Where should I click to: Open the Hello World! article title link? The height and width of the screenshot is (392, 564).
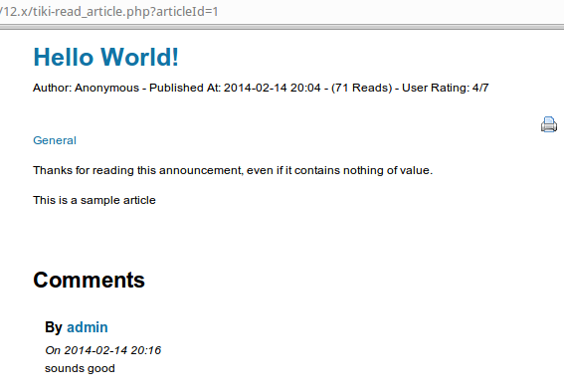pos(105,57)
